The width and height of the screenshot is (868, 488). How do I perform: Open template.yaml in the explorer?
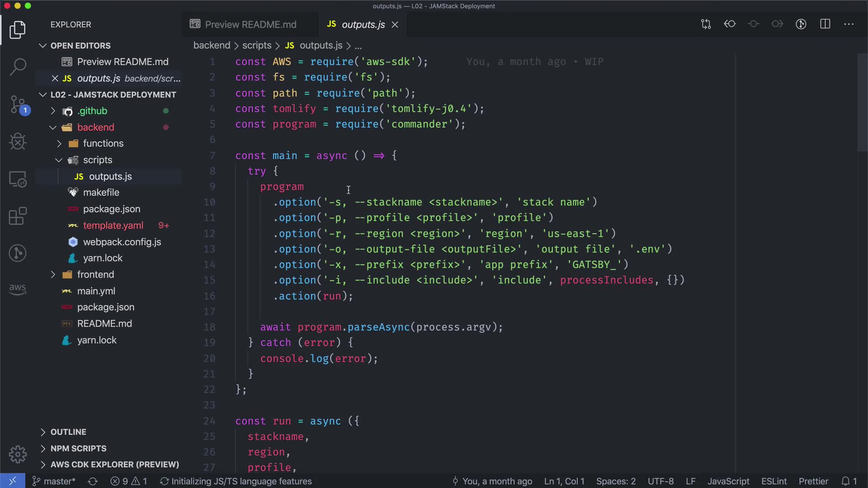point(113,225)
